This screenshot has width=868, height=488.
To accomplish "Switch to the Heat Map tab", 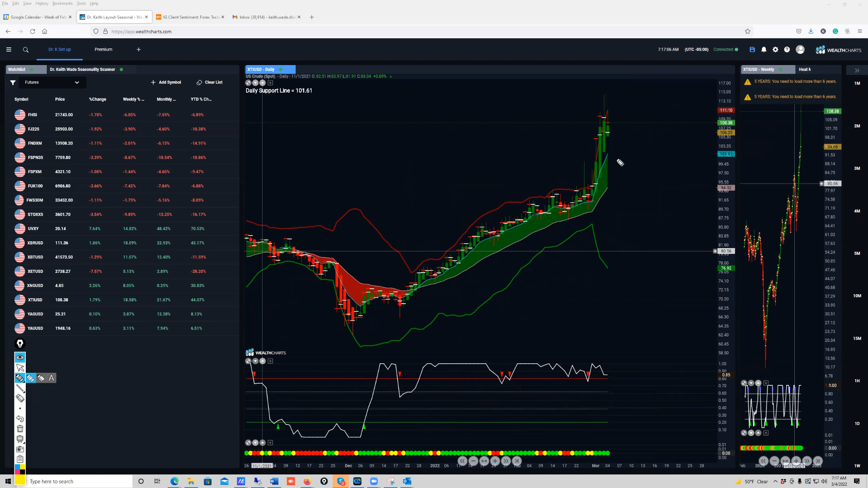I will [805, 70].
